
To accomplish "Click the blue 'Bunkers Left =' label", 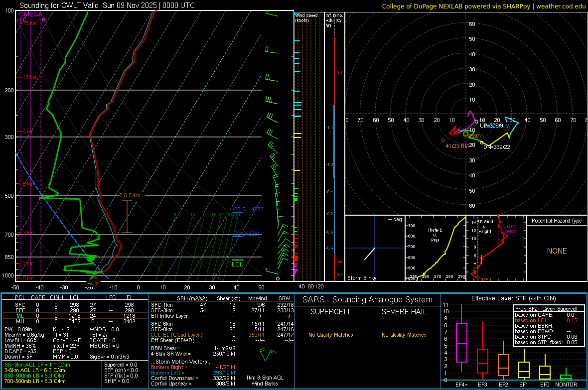I will [167, 373].
